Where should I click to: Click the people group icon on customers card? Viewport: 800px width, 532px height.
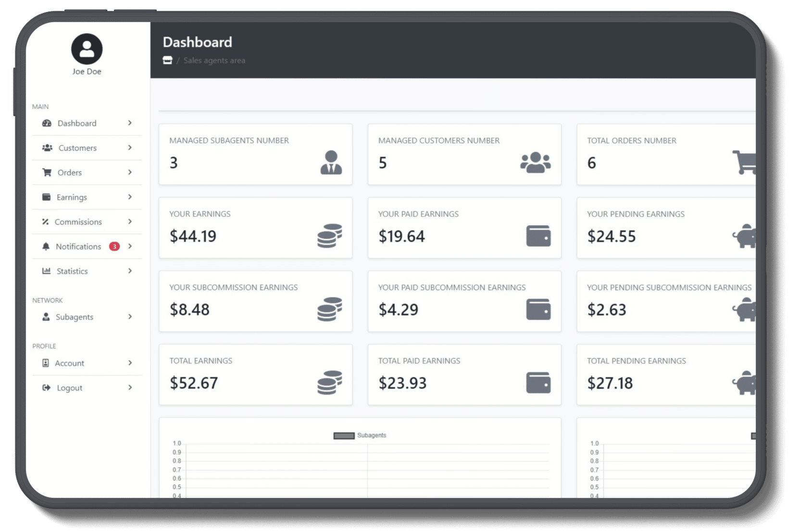[x=535, y=162]
